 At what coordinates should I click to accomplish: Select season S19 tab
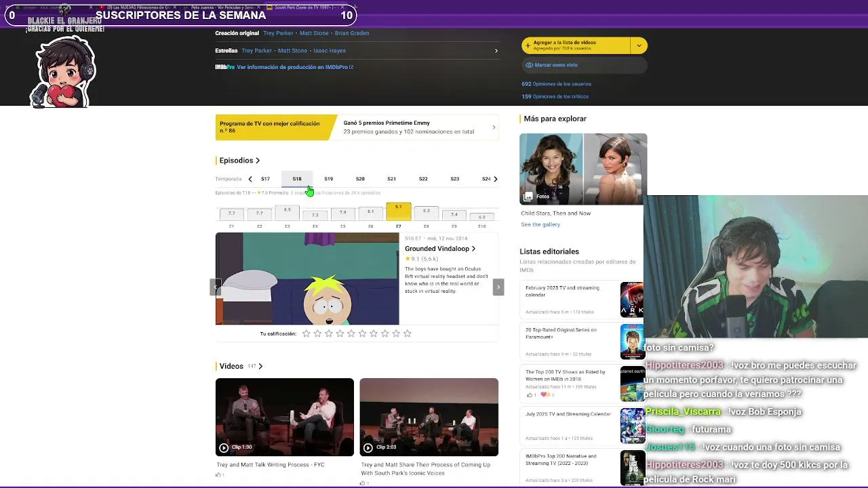click(x=328, y=179)
